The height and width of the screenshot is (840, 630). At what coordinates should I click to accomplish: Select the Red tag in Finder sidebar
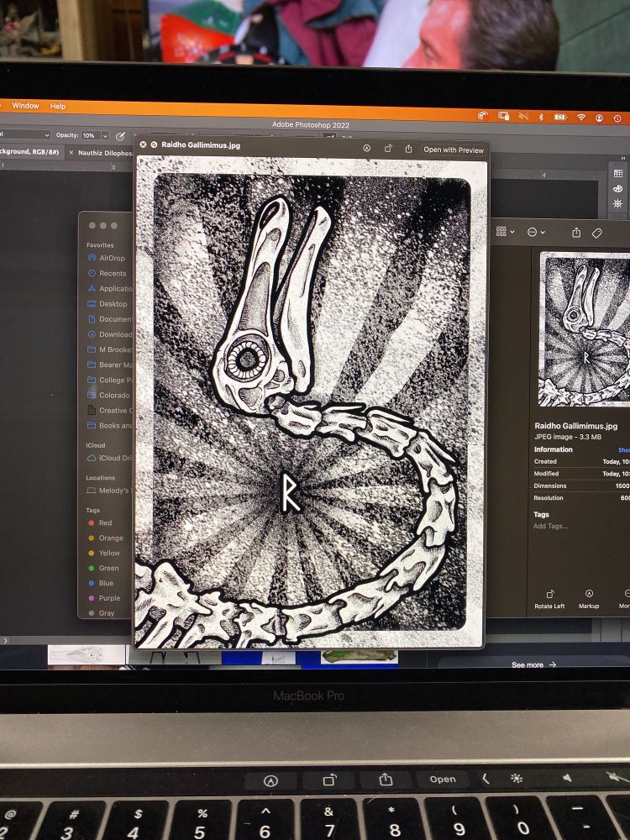coord(101,522)
